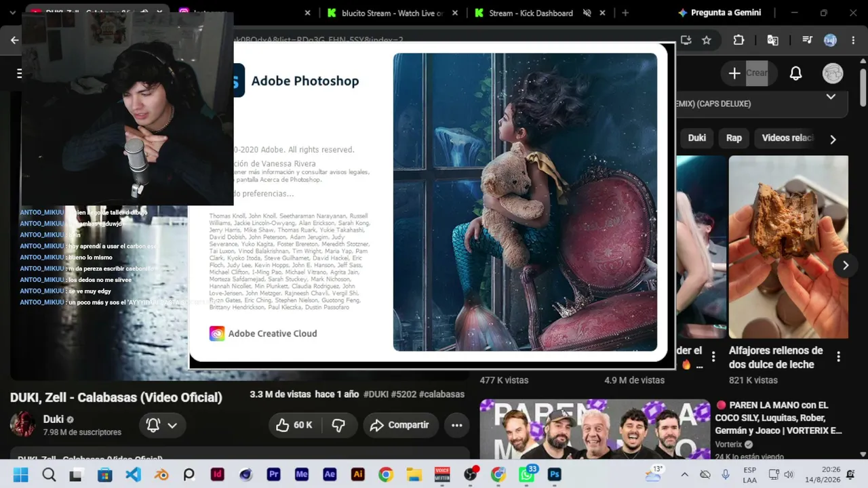
Task: Click the page vertical scrollbar
Action: click(x=863, y=87)
